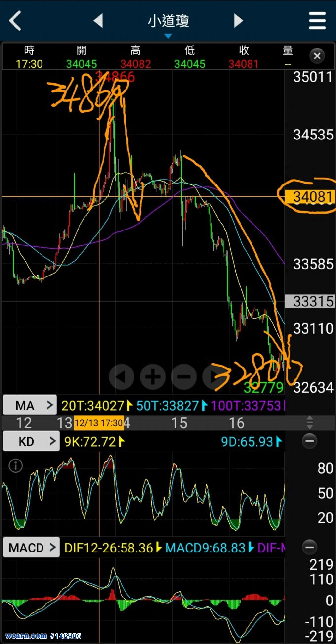
Task: Adjust 50T moving average setting
Action: 172,406
